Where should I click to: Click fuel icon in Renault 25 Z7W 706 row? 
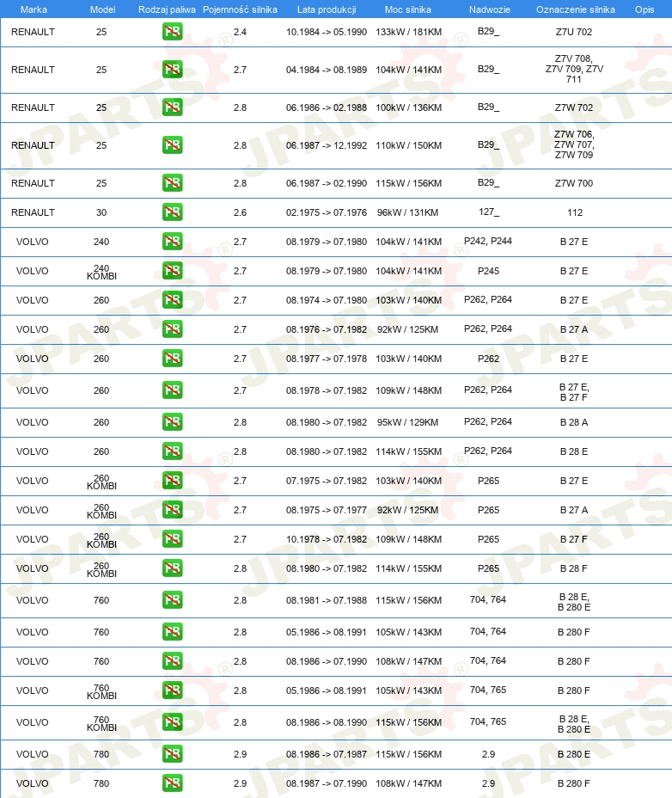pyautogui.click(x=173, y=145)
